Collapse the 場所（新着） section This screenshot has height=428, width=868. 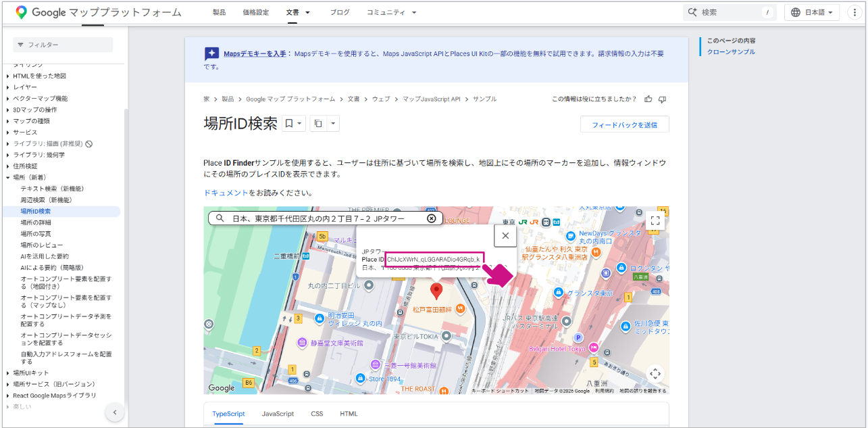coord(8,177)
